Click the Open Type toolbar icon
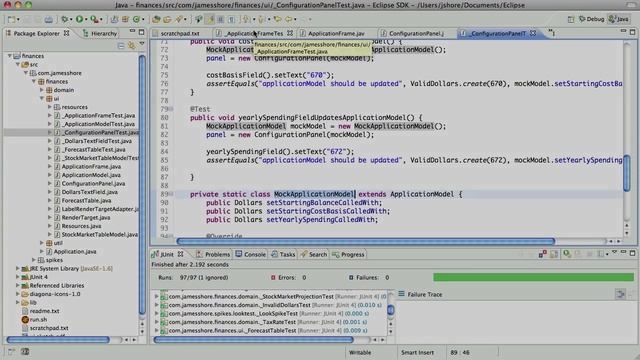Screen dimensions: 640x360 click(x=156, y=19)
